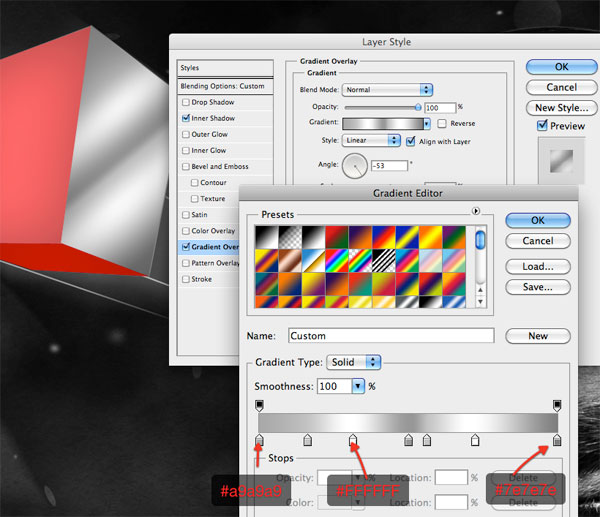This screenshot has height=517, width=600.
Task: Click the Angle dial control
Action: (x=355, y=166)
